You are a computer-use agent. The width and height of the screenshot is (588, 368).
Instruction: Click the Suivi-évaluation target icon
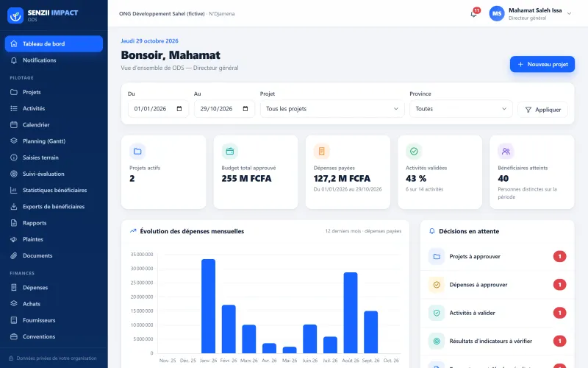click(x=14, y=174)
